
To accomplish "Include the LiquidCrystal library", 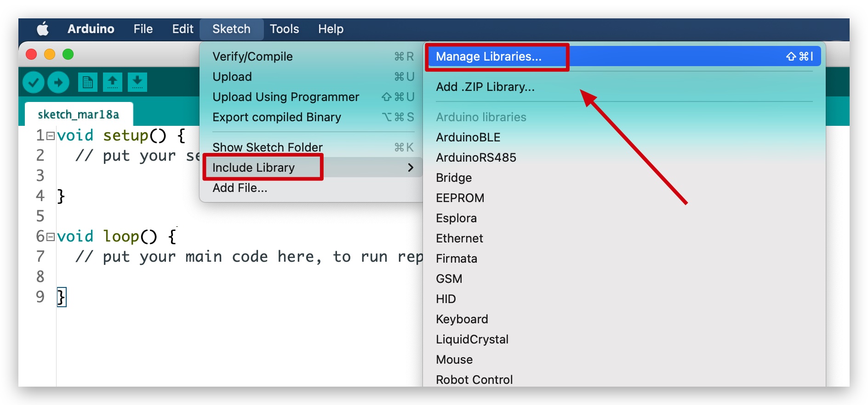I will click(624, 339).
